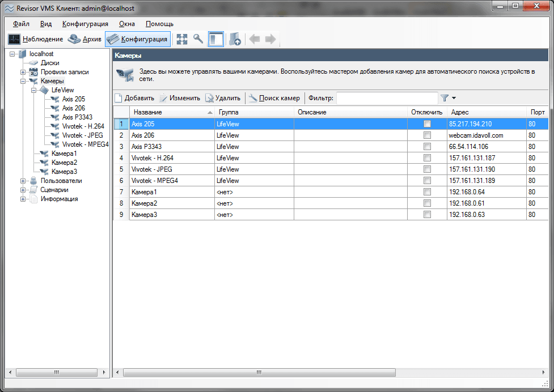Open the Архив archive mode
The height and width of the screenshot is (392, 554).
point(85,39)
